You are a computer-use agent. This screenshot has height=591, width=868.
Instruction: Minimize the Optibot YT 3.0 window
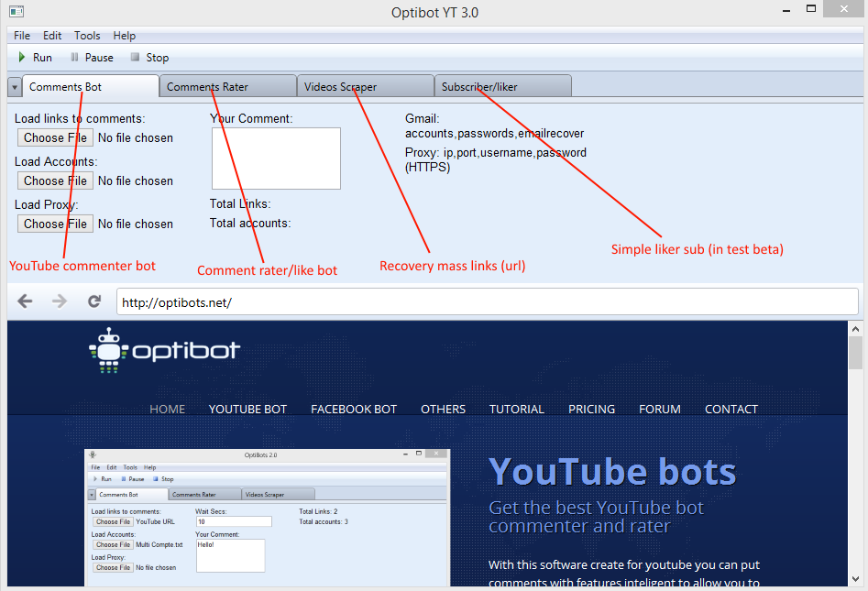pyautogui.click(x=786, y=10)
